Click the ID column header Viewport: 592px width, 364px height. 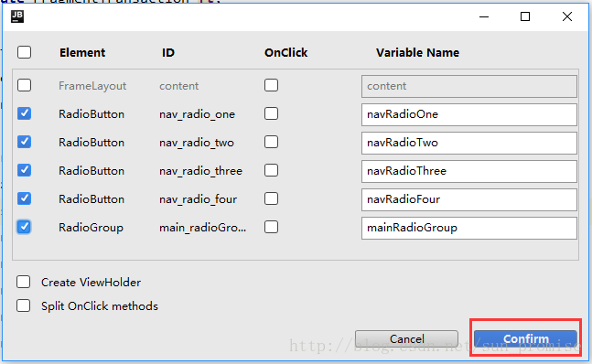tap(168, 52)
